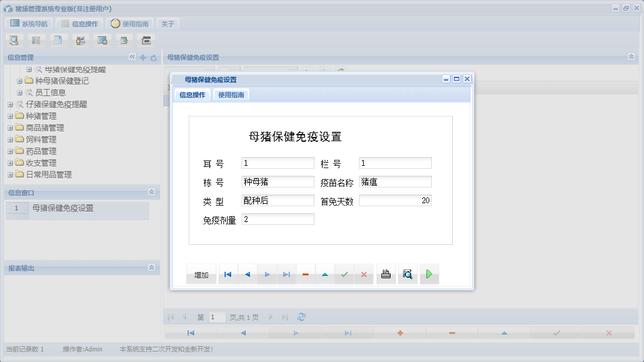Click the previous-record arrow in the bottom bar
644x362 pixels.
point(243,333)
